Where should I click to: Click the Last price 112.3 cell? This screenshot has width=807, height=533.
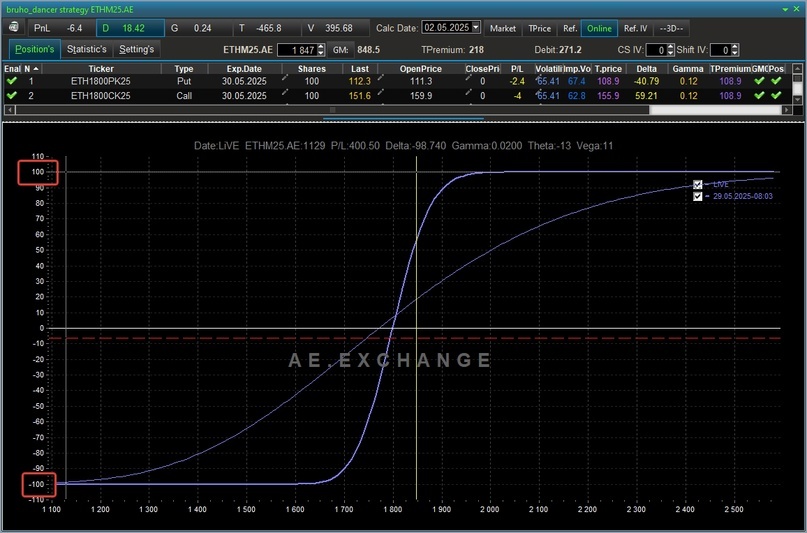[x=359, y=81]
